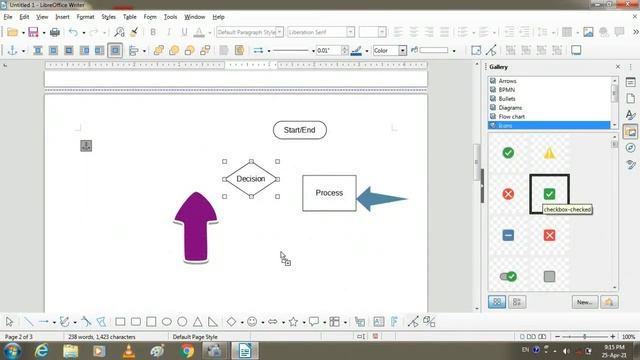The height and width of the screenshot is (360, 640).
Task: Open the File menu
Action: (8, 17)
